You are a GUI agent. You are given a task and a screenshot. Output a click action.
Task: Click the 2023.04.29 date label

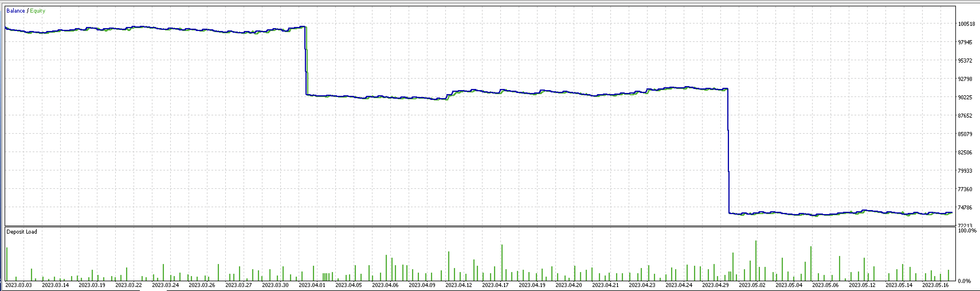coord(715,285)
